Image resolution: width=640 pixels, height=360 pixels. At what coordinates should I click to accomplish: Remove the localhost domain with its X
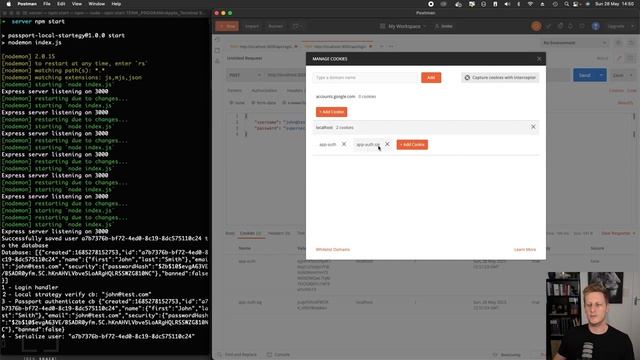(x=533, y=127)
